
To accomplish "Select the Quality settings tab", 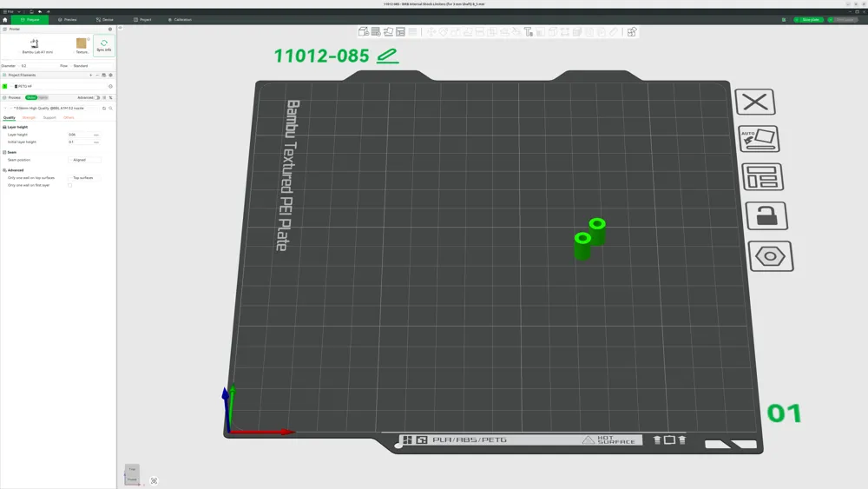I will click(10, 118).
